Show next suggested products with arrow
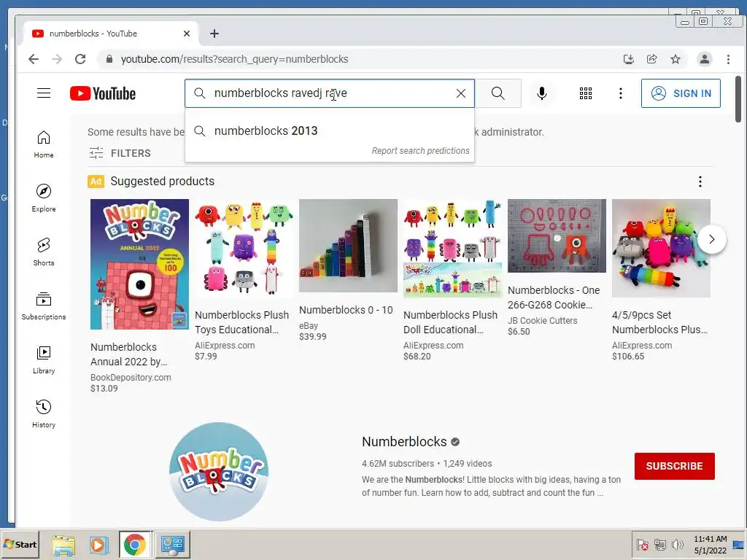747x560 pixels. pos(712,239)
